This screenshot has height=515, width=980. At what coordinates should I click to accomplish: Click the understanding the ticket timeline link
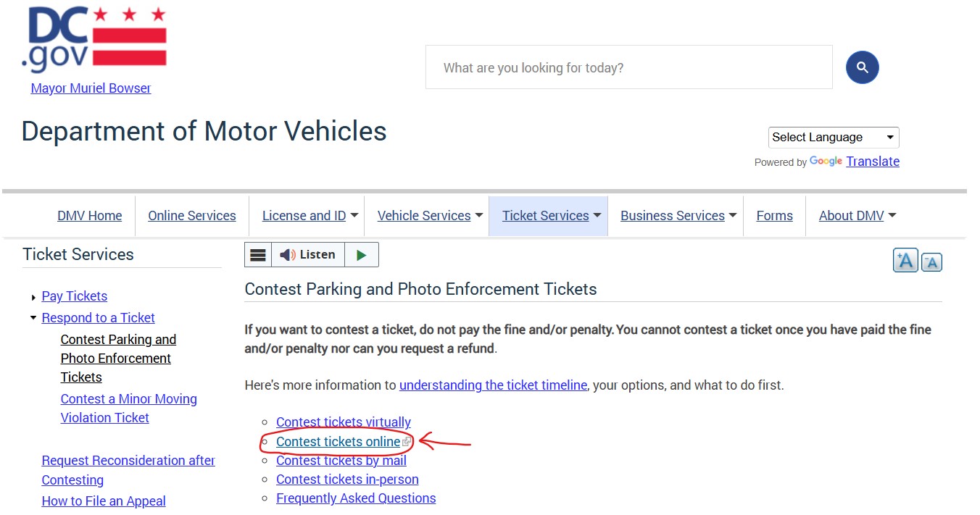pos(493,385)
